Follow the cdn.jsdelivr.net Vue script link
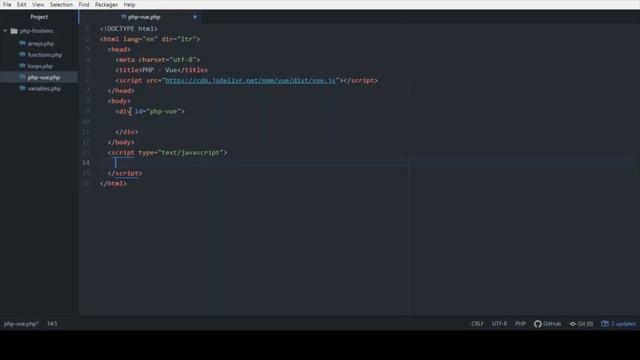Image resolution: width=640 pixels, height=360 pixels. coord(250,80)
